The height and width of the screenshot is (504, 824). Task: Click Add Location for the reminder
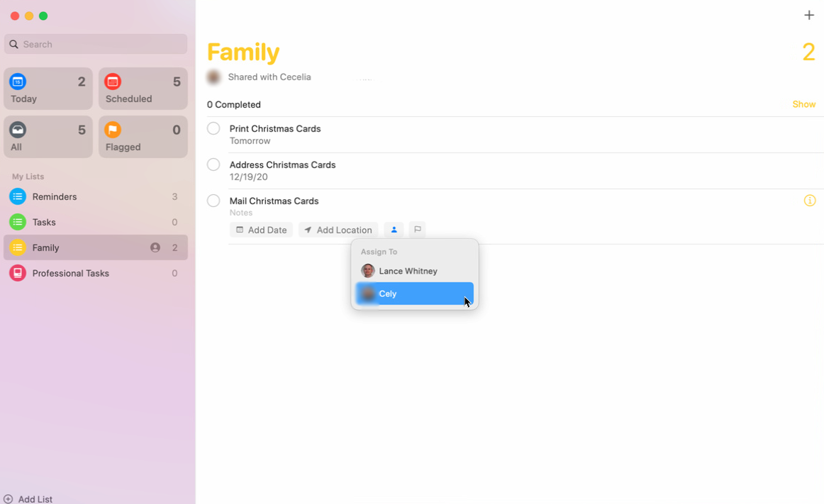coord(338,230)
